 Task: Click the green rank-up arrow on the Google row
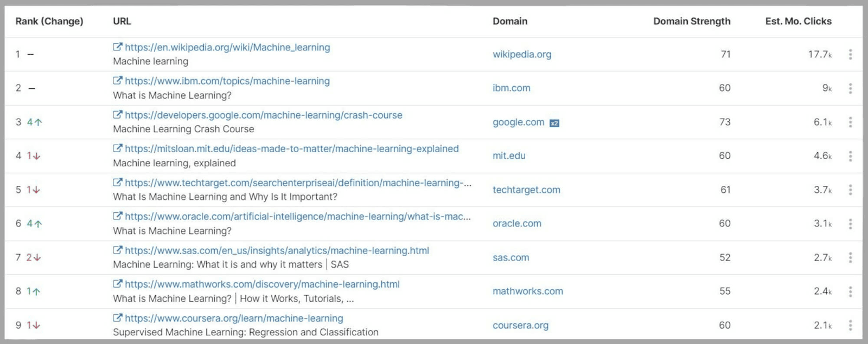pyautogui.click(x=36, y=122)
